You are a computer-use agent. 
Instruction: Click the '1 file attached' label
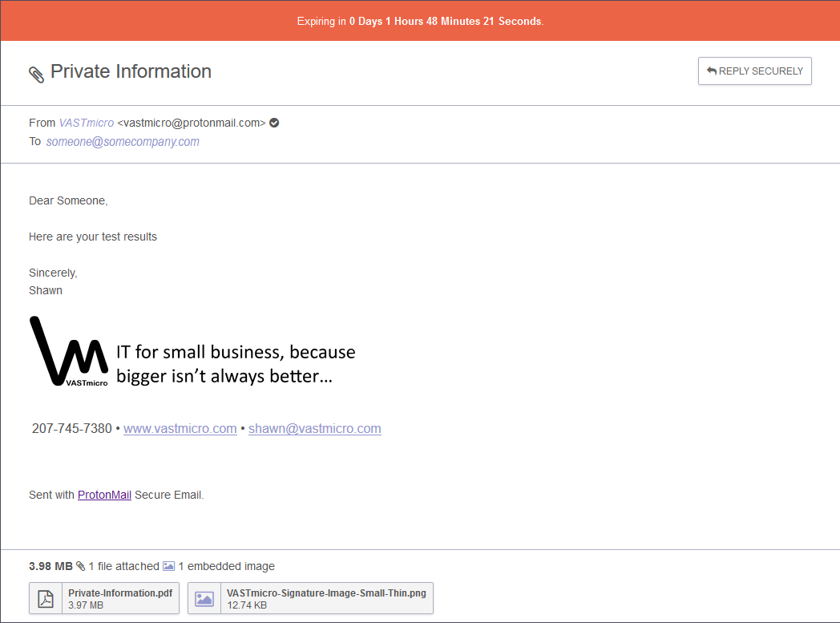pyautogui.click(x=123, y=566)
